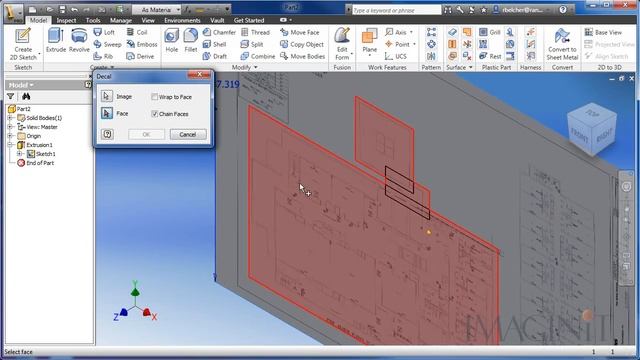Switch to the Model ribbon tab
This screenshot has width=640, height=360.
(38, 20)
